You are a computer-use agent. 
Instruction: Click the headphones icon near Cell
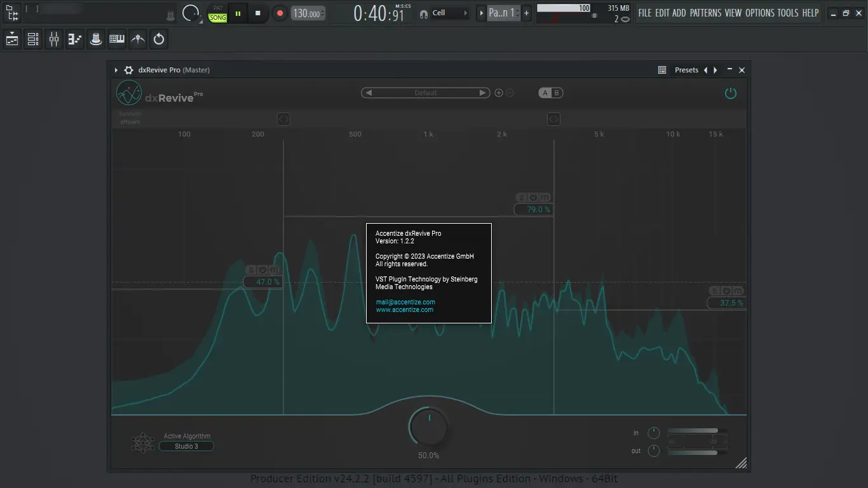(424, 13)
